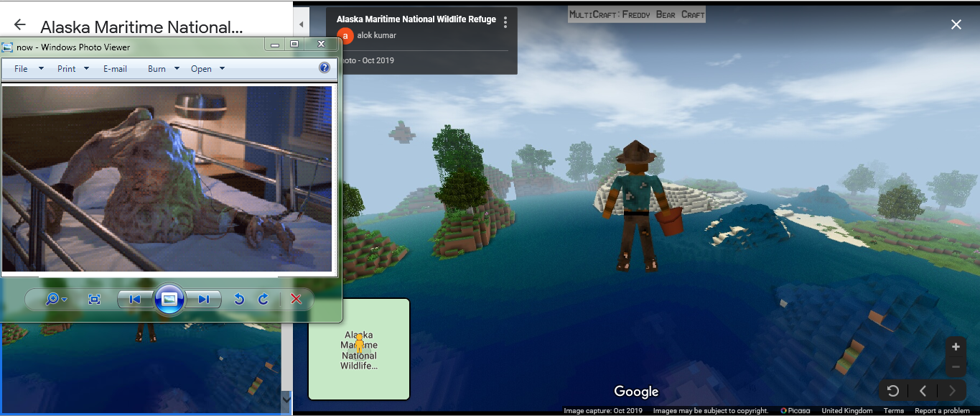Go to the next image with right chevron
Image resolution: width=980 pixels, height=416 pixels.
tap(952, 391)
